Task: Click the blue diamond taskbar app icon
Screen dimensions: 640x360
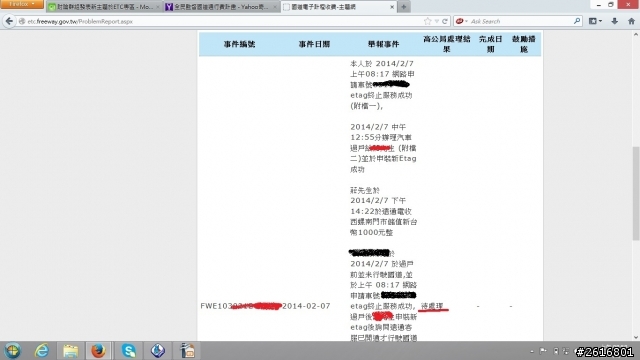Action: (158, 351)
